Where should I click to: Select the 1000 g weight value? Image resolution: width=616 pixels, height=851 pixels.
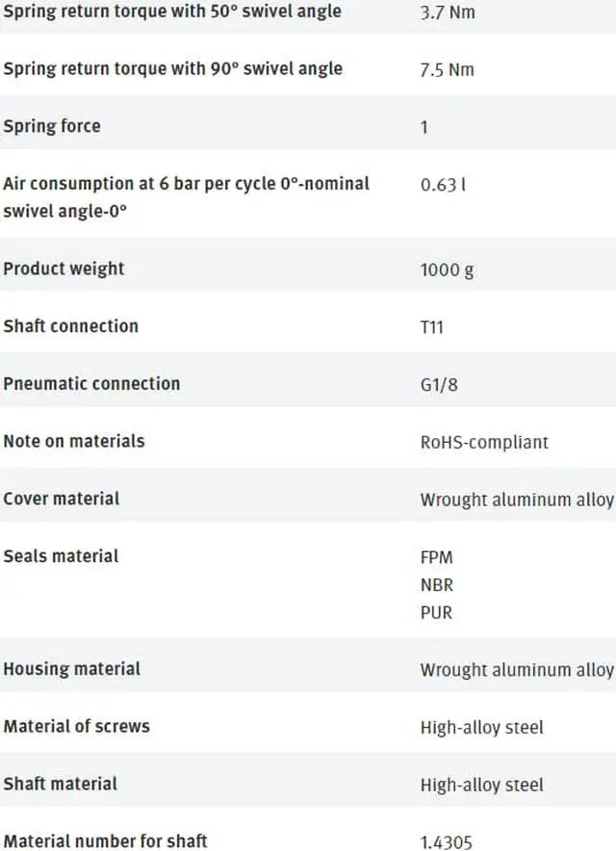click(x=447, y=270)
